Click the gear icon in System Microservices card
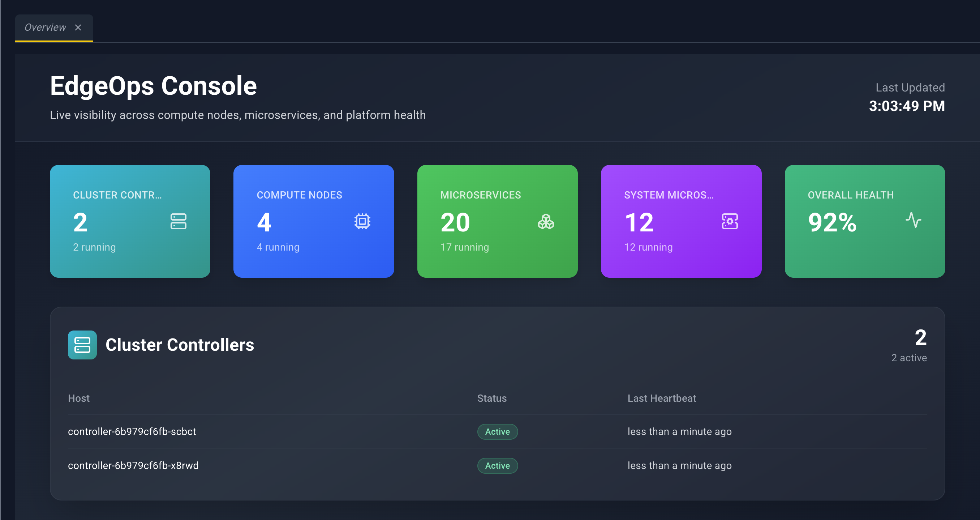The height and width of the screenshot is (520, 980). coord(730,221)
